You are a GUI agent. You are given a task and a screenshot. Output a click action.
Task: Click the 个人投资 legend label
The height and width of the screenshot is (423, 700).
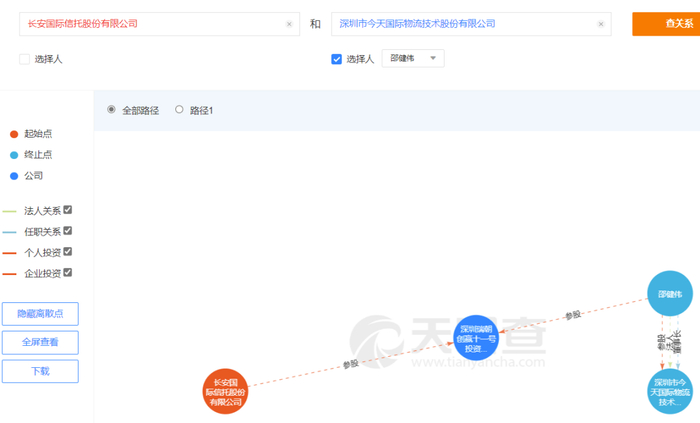click(x=42, y=253)
